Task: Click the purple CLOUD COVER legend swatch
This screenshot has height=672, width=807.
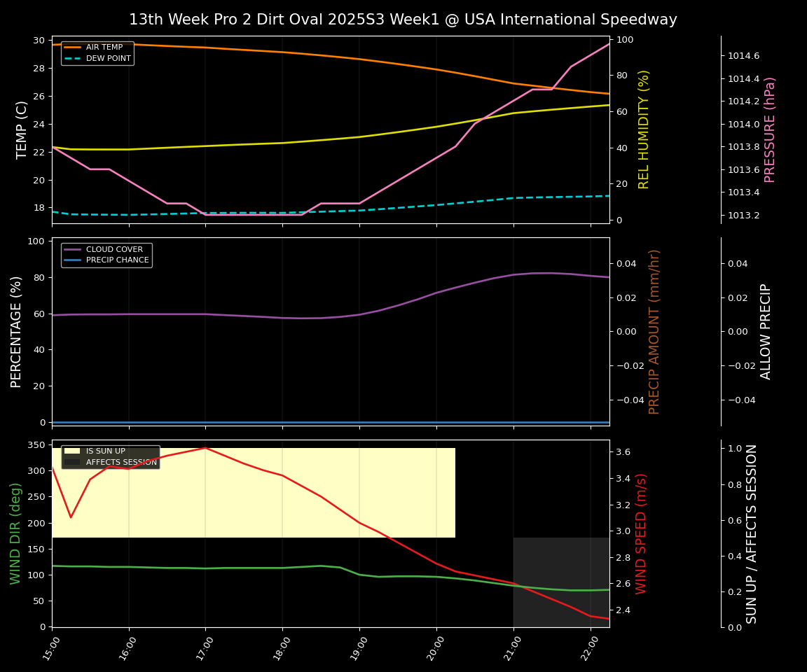Action: [x=73, y=249]
